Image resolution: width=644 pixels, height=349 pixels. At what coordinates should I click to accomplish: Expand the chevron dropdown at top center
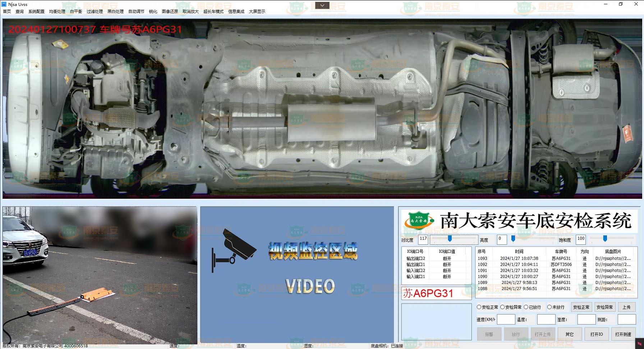click(x=322, y=5)
